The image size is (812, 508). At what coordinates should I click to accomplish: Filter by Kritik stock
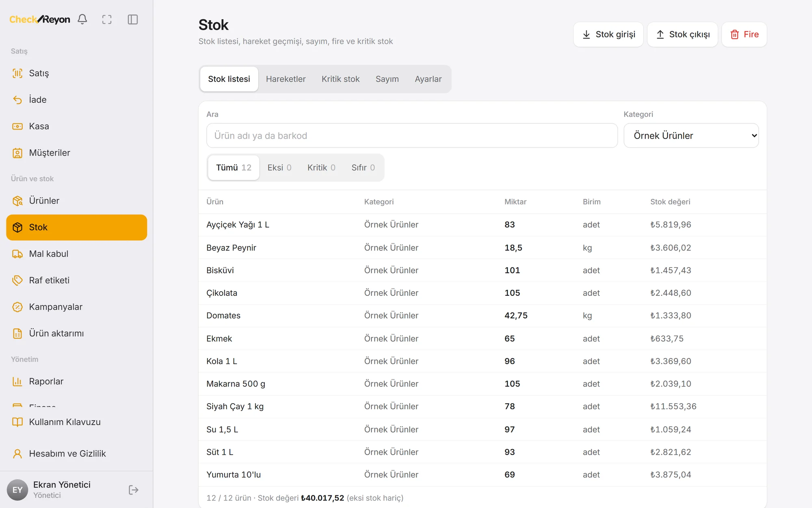(321, 167)
